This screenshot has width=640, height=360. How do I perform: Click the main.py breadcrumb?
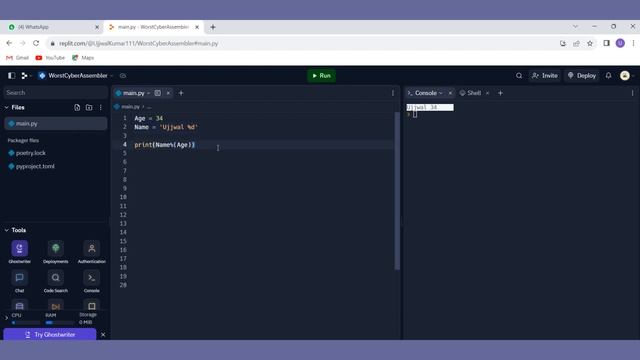131,107
